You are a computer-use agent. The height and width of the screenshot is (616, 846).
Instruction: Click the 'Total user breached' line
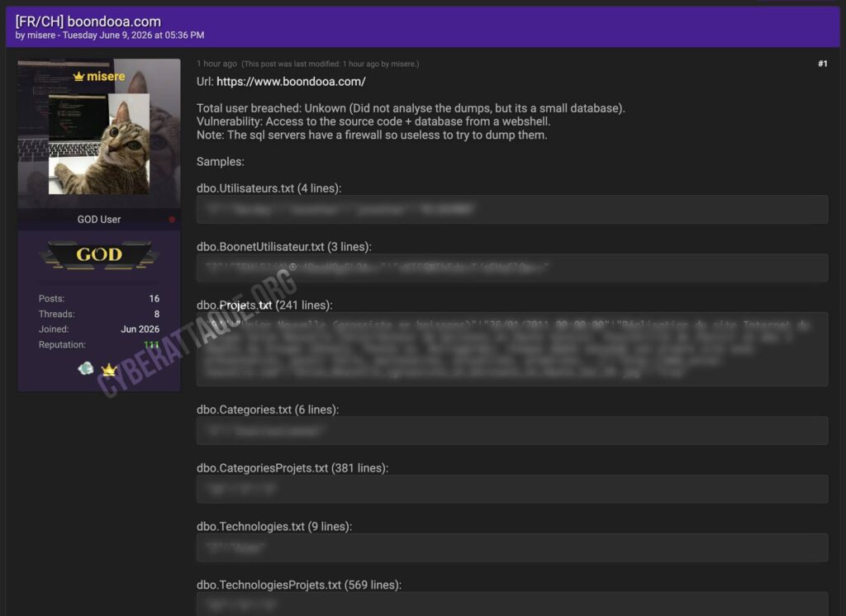411,108
